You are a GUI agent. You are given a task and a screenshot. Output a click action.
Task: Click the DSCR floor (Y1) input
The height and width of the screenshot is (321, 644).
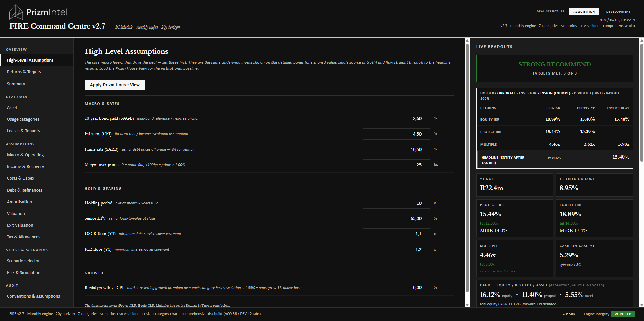tap(396, 234)
